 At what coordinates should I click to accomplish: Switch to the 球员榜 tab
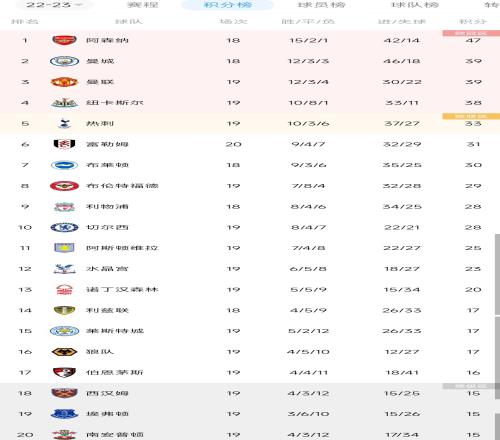click(x=321, y=5)
